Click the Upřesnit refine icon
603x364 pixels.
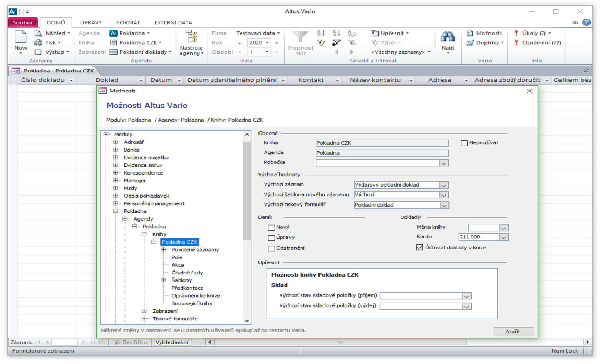pyautogui.click(x=375, y=33)
